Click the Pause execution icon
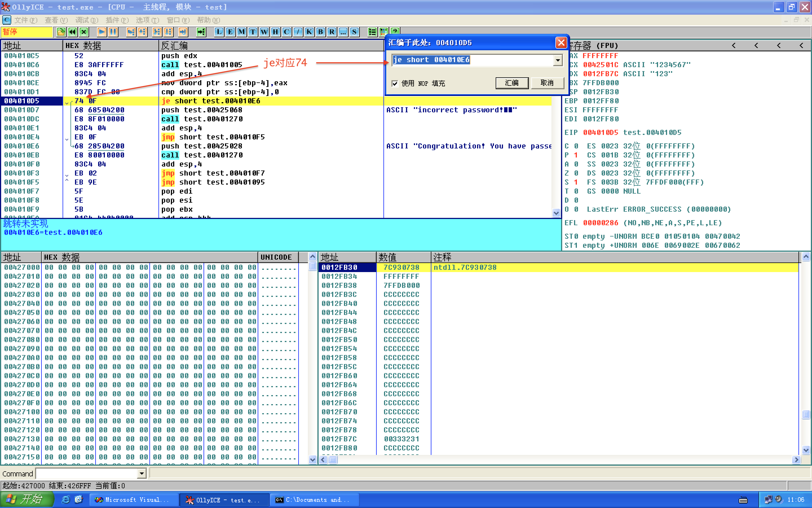The width and height of the screenshot is (812, 508). pos(113,32)
